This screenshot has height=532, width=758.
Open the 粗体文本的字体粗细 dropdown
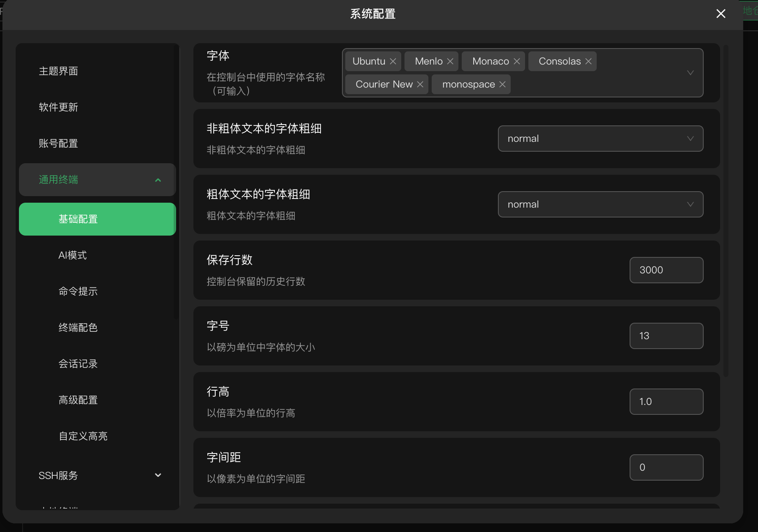(600, 204)
